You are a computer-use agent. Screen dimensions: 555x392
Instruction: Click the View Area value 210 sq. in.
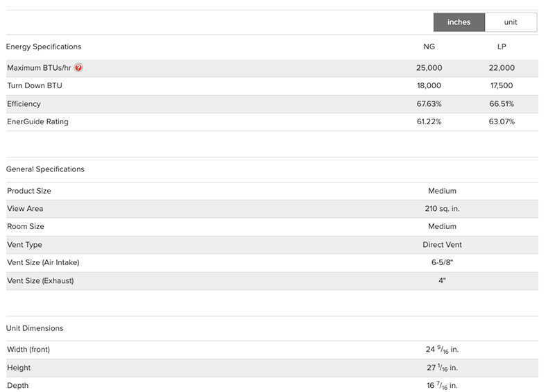[x=442, y=209]
